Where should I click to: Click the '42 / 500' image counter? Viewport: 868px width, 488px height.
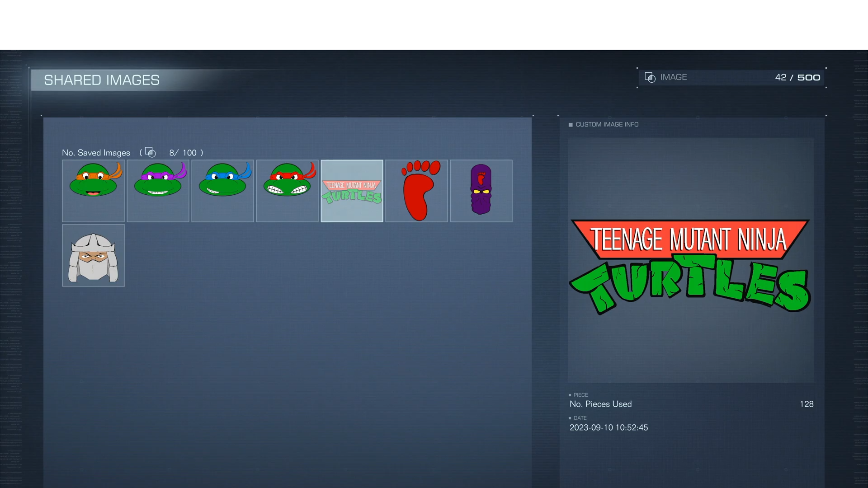(x=797, y=77)
